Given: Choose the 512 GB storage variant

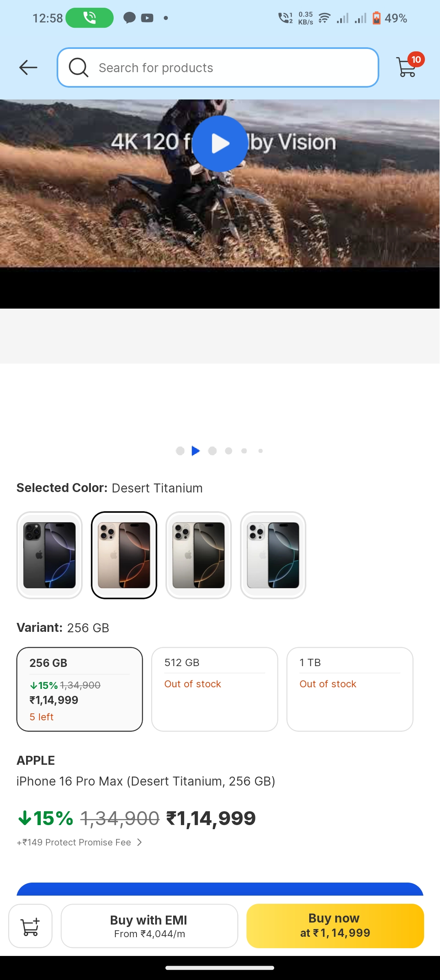Looking at the screenshot, I should [215, 689].
